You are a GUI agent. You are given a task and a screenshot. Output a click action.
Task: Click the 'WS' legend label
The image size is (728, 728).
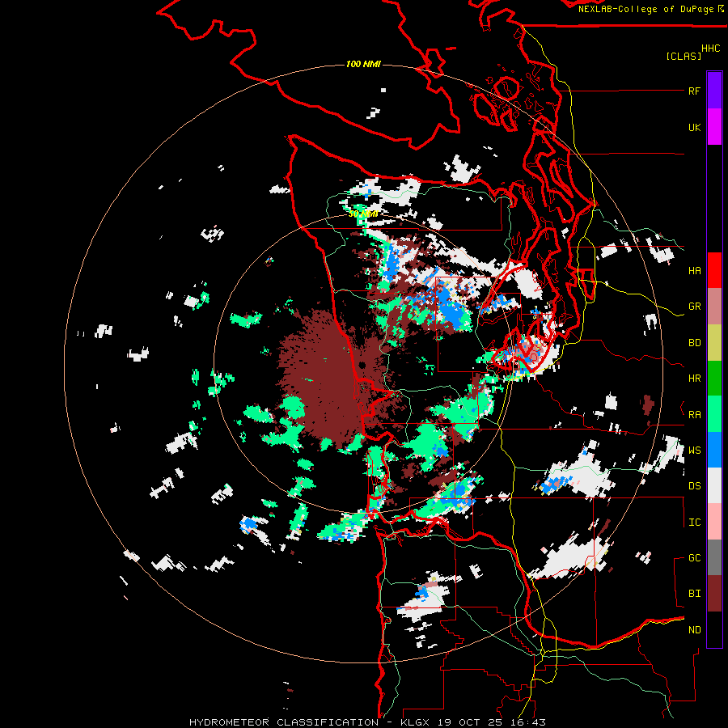pyautogui.click(x=694, y=451)
